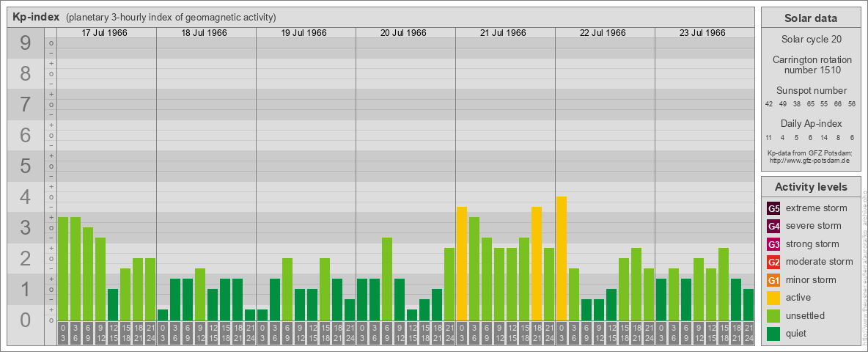Click the 23 Jul 1966 date header
The height and width of the screenshot is (352, 868).
pos(702,33)
